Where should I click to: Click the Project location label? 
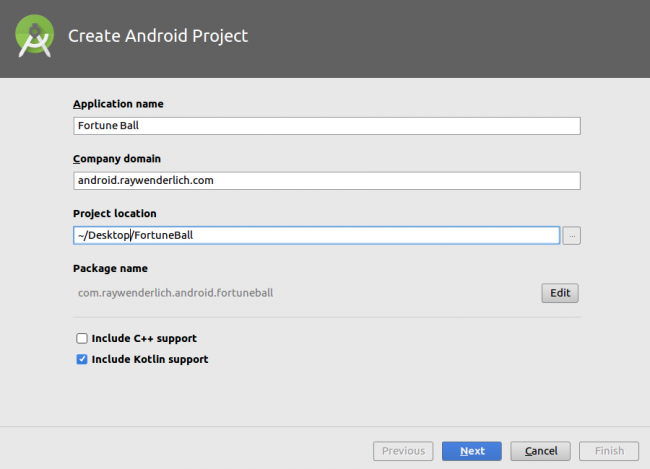click(115, 214)
